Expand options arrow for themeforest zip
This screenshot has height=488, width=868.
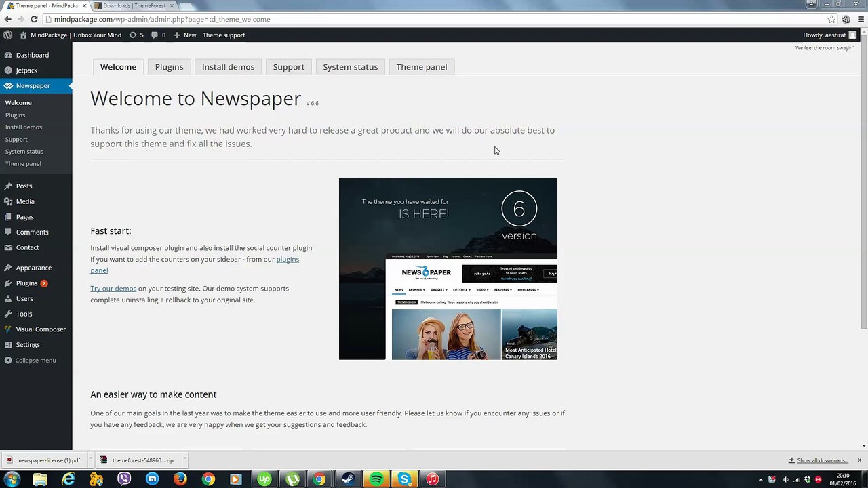point(184,460)
